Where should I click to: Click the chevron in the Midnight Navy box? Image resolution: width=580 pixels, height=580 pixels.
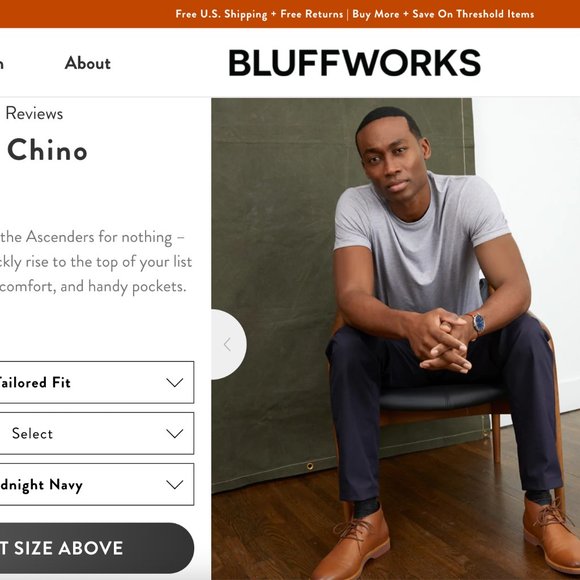(175, 484)
